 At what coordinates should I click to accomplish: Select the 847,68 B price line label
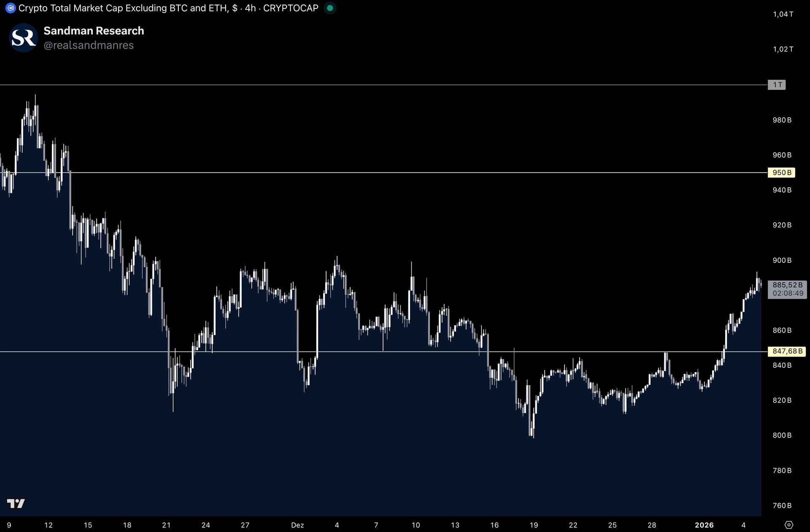787,351
